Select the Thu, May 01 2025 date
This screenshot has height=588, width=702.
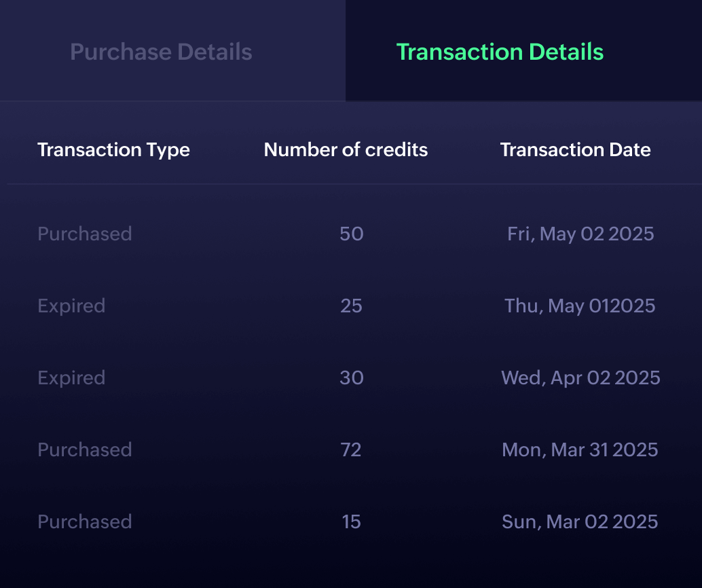(580, 306)
